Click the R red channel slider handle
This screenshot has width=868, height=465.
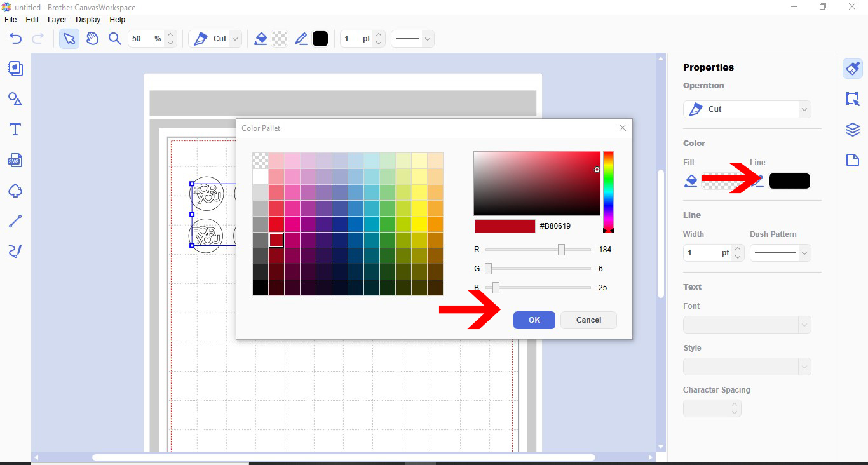point(561,250)
